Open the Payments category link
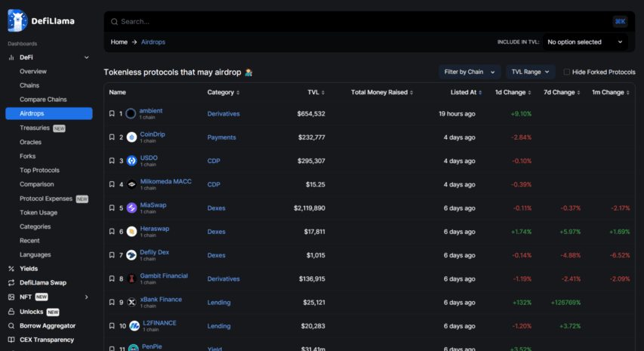The image size is (644, 351). click(x=221, y=137)
